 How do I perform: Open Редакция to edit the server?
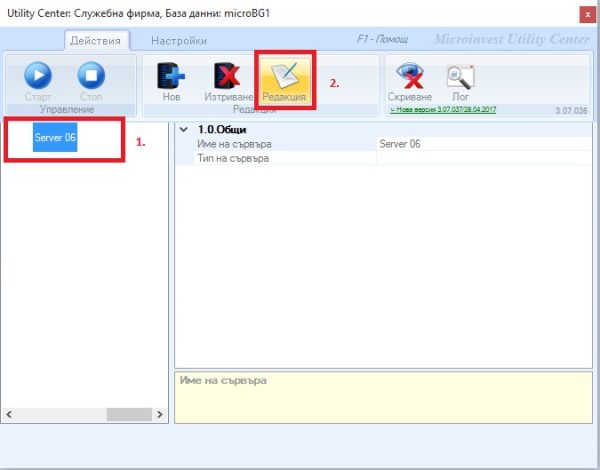(284, 81)
